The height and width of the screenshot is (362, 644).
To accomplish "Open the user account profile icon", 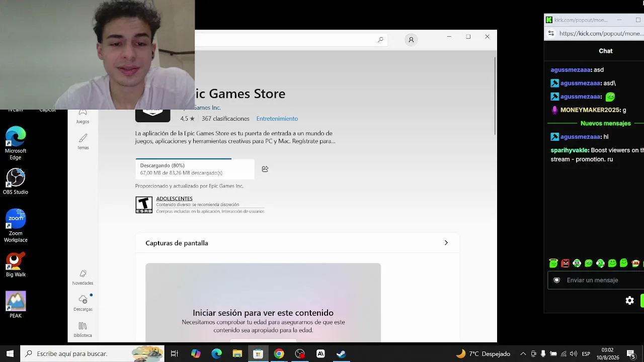I will tap(411, 40).
